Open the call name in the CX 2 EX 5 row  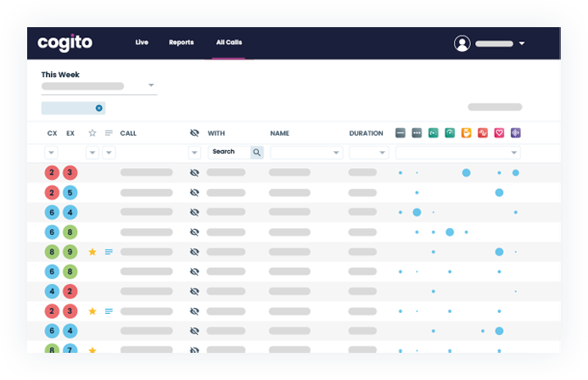[146, 193]
